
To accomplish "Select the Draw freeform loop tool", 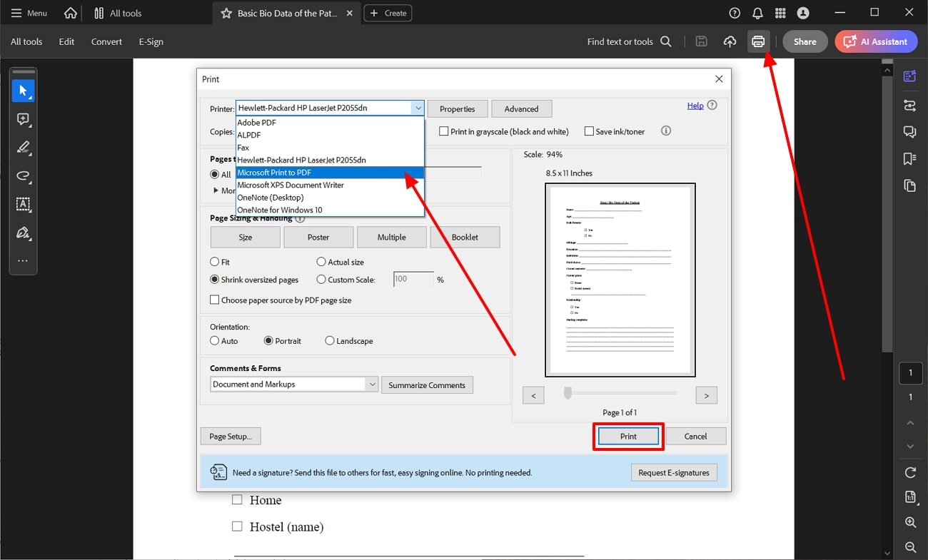I will [23, 176].
